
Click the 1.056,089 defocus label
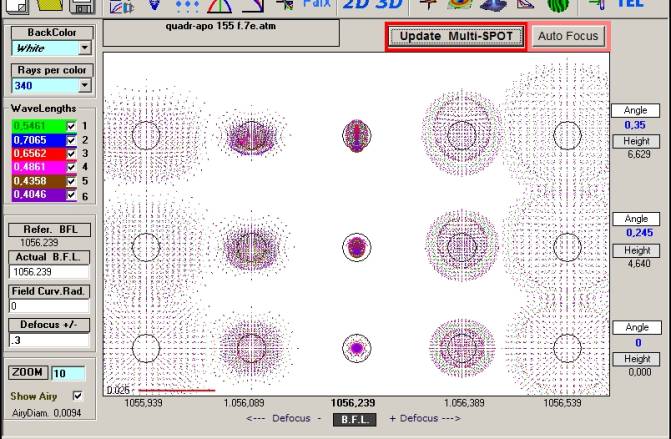click(x=244, y=403)
